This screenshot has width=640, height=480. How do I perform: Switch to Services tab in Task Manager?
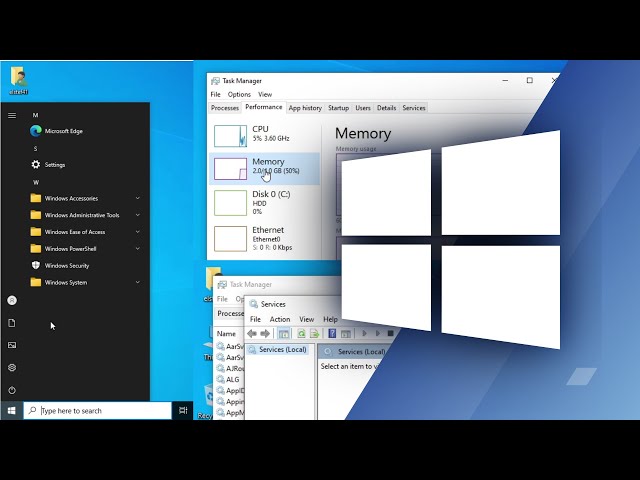[x=414, y=108]
